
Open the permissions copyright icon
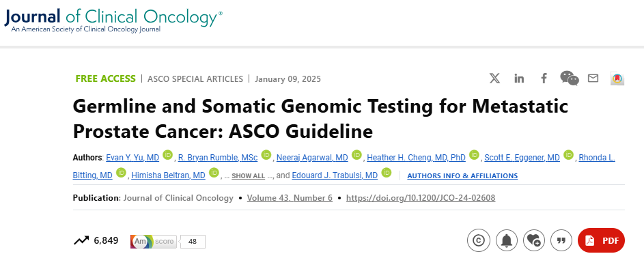(x=479, y=240)
